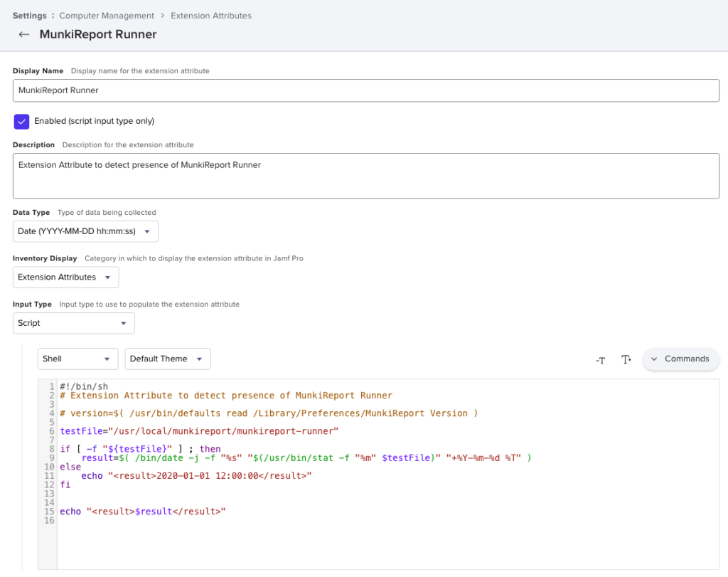Change the Shell language selector

pyautogui.click(x=77, y=359)
